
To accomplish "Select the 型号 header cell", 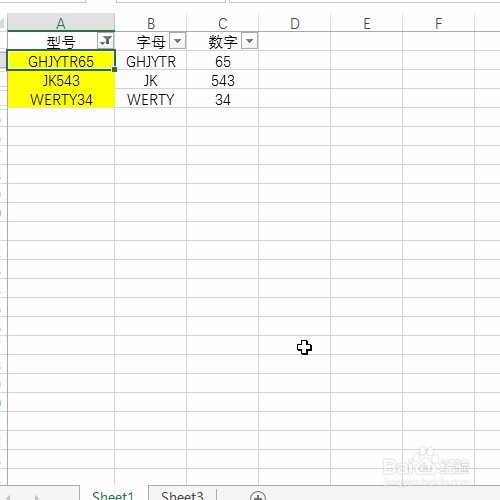I will (61, 41).
